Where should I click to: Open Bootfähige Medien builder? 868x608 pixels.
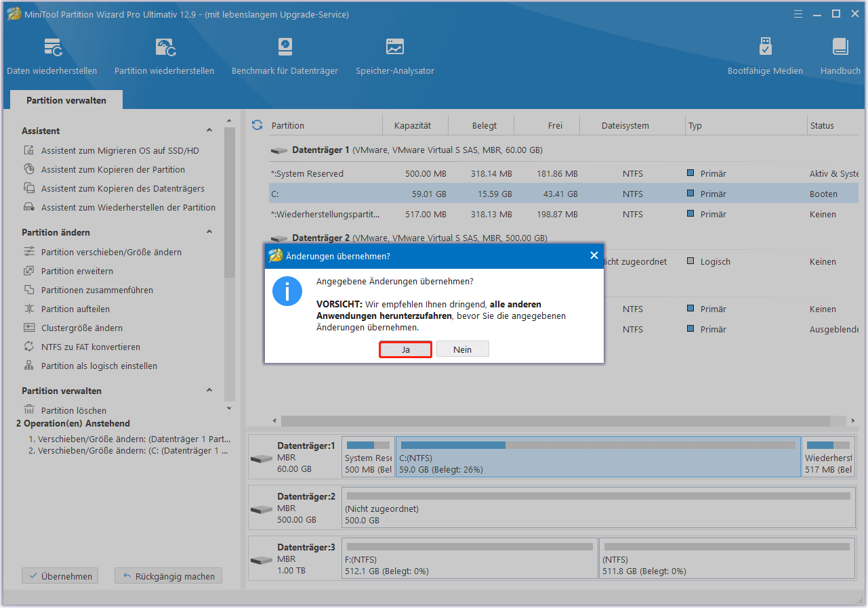click(765, 56)
